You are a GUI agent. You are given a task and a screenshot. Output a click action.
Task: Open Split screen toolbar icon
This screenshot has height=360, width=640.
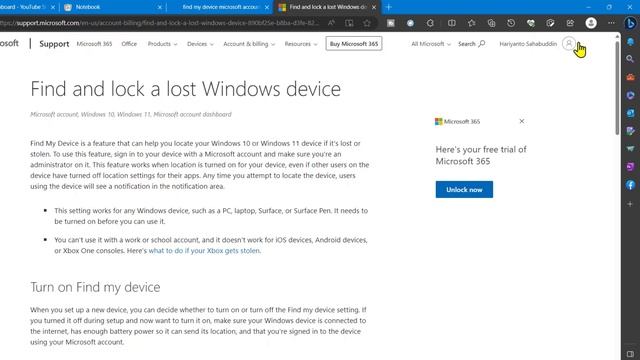click(451, 23)
